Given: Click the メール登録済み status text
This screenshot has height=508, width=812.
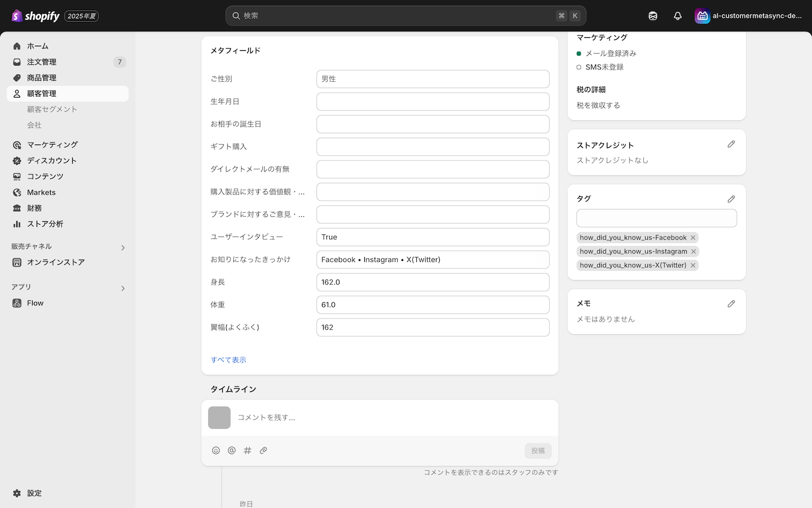Looking at the screenshot, I should click(611, 54).
